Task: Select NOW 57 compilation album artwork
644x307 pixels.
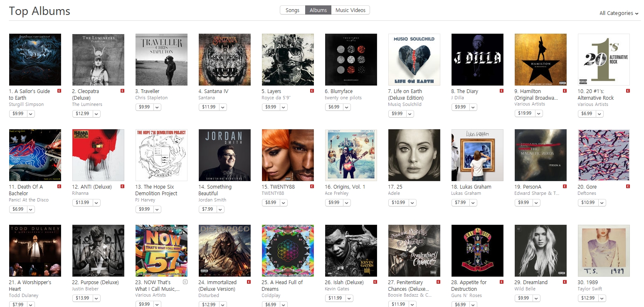Action: coord(161,251)
